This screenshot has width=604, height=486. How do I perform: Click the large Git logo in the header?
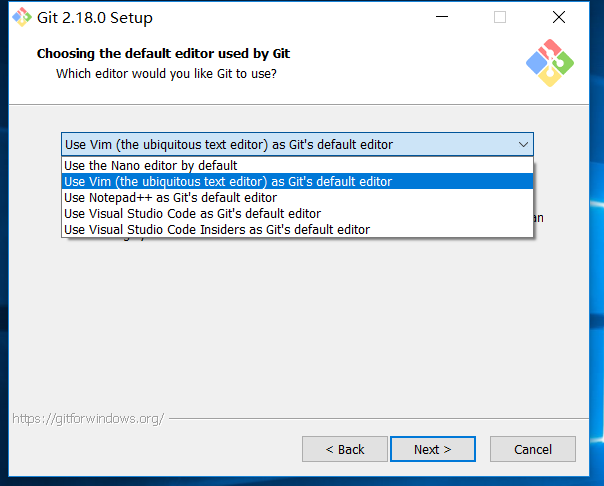pyautogui.click(x=550, y=63)
